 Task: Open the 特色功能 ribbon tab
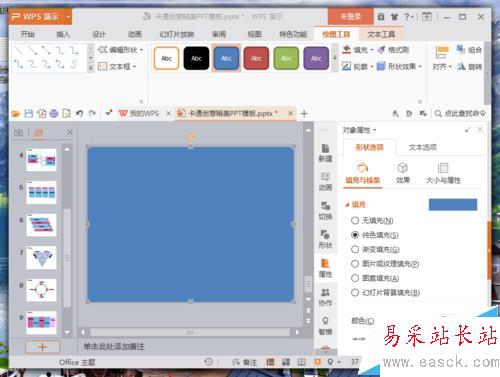click(293, 34)
